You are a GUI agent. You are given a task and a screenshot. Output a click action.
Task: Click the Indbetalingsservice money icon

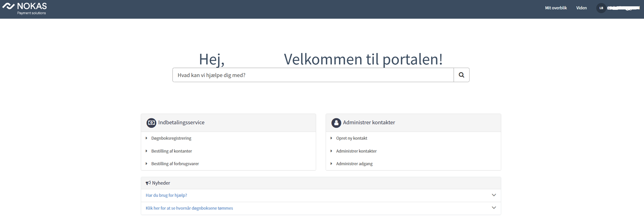point(151,123)
